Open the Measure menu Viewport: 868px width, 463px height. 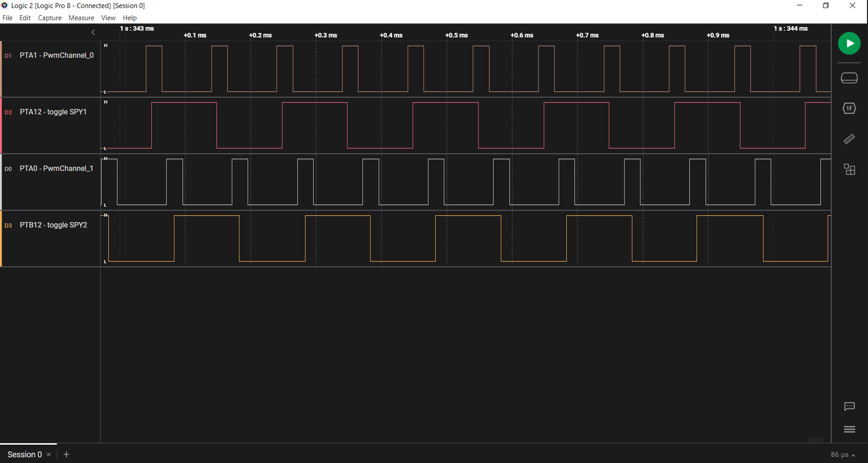(81, 18)
